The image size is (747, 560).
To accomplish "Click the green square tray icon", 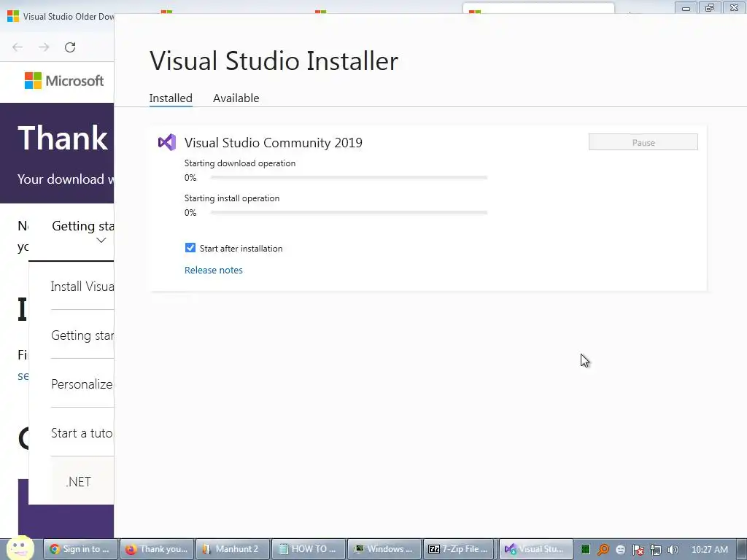I will click(x=586, y=550).
